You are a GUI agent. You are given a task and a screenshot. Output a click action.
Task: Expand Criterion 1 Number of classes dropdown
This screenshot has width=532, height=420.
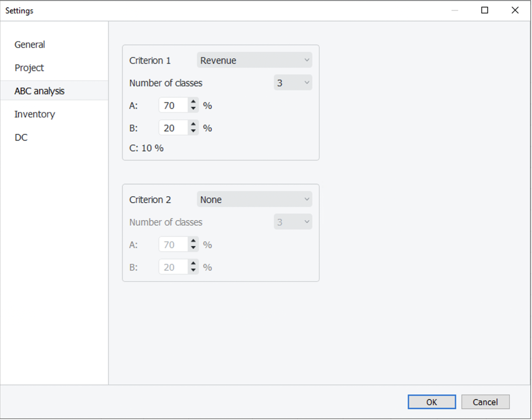tap(292, 83)
